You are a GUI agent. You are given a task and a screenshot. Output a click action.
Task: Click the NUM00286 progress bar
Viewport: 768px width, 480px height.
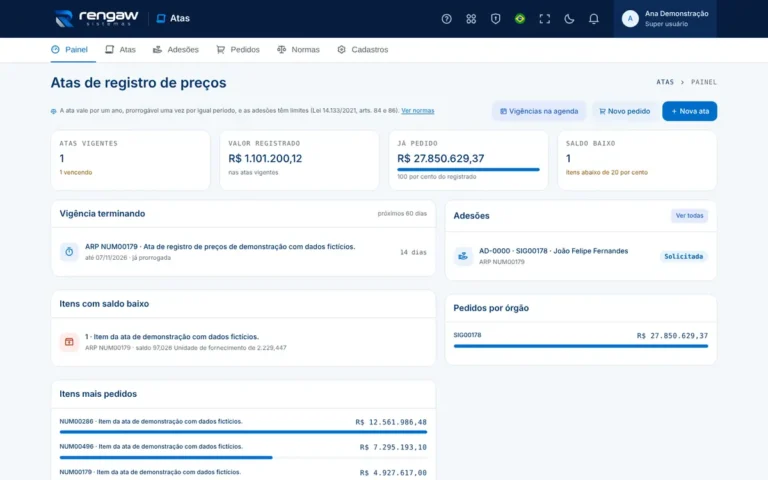[x=243, y=432]
